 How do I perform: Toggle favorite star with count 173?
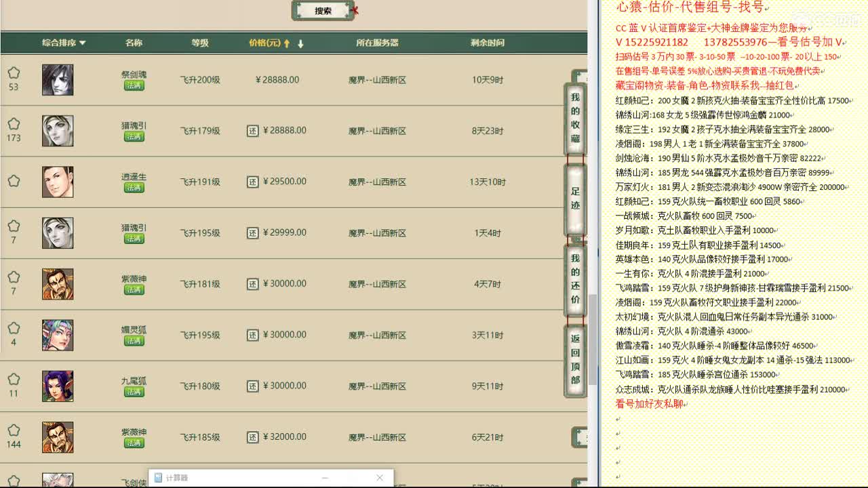pyautogui.click(x=14, y=124)
